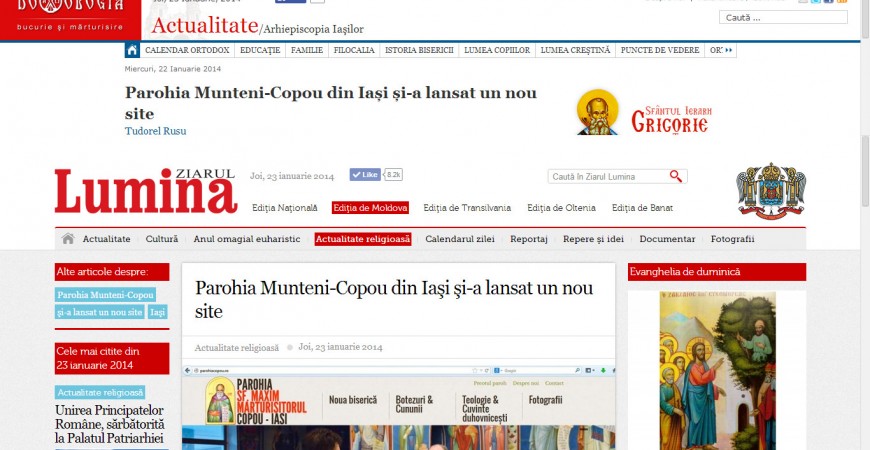Click the Evanghelia de duminică red header
This screenshot has height=450, width=870.
[717, 272]
